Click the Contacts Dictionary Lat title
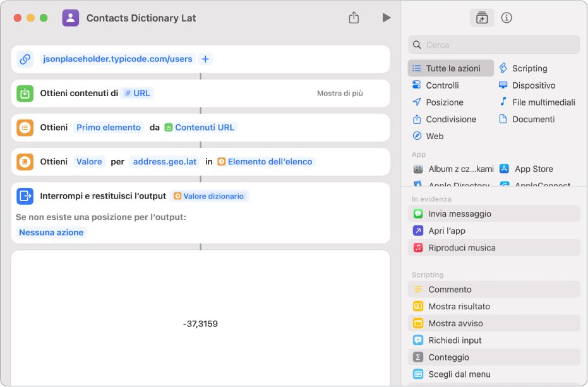Viewport: 588px width, 387px height. tap(141, 18)
